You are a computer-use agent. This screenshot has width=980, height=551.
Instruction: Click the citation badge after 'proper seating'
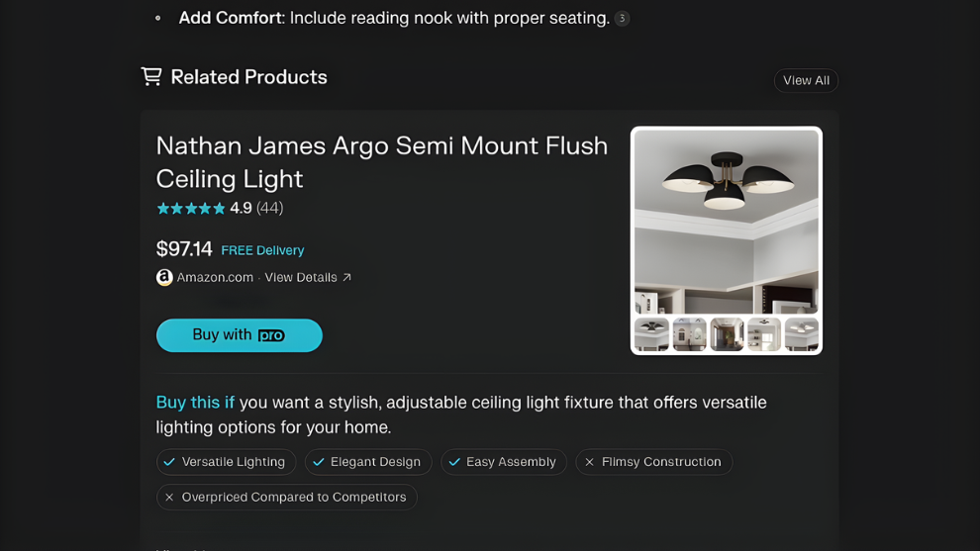[622, 19]
